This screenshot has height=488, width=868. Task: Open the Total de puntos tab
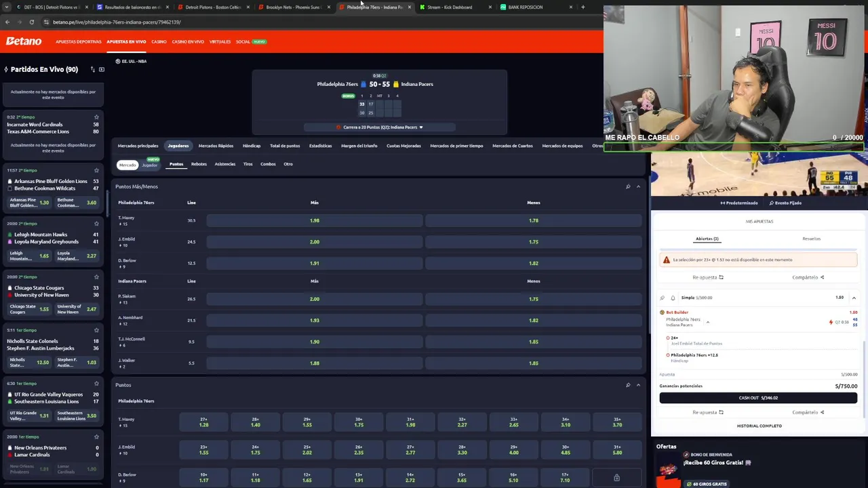point(285,146)
